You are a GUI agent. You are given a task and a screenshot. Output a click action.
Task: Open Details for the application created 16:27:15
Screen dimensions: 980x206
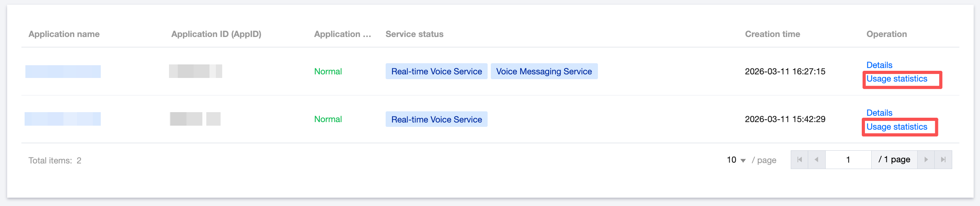click(879, 65)
